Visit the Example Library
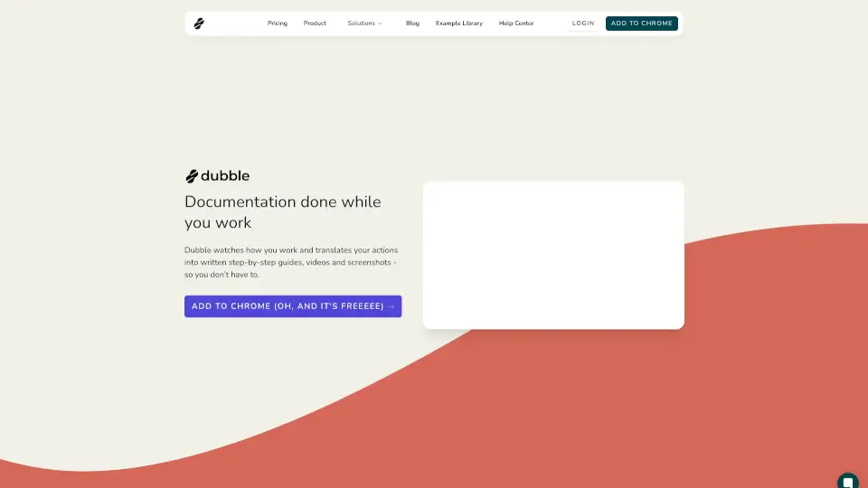The width and height of the screenshot is (868, 488). click(459, 23)
